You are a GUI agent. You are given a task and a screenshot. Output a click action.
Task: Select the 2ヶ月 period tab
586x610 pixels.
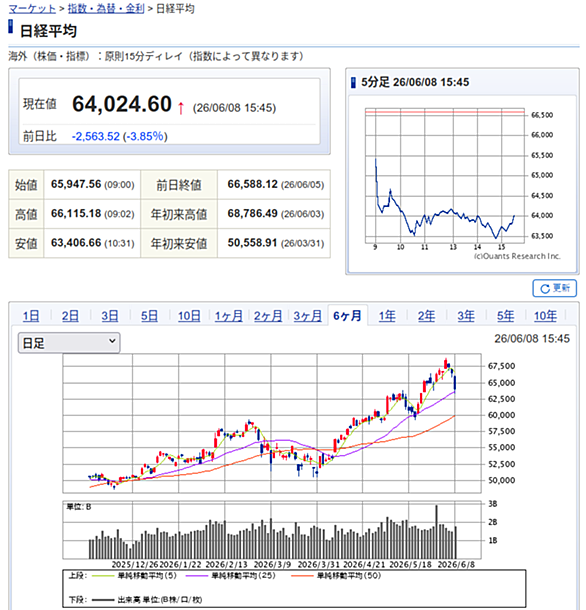[x=268, y=316]
